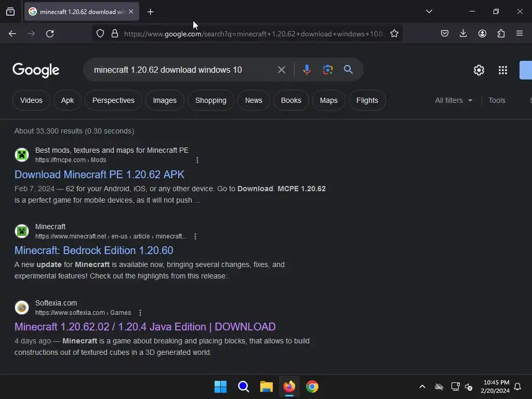The height and width of the screenshot is (399, 532).
Task: Launch Google Chrome from taskbar
Action: pyautogui.click(x=312, y=387)
